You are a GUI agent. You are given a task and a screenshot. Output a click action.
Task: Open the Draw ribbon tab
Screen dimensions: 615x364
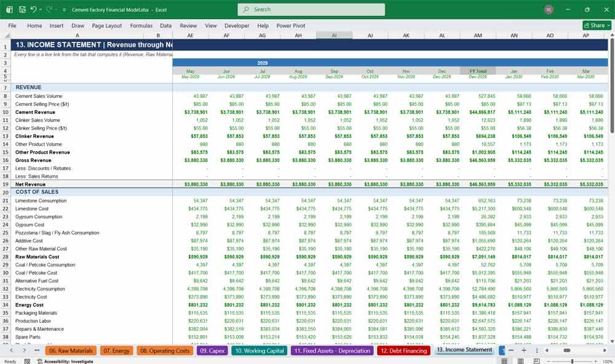77,25
